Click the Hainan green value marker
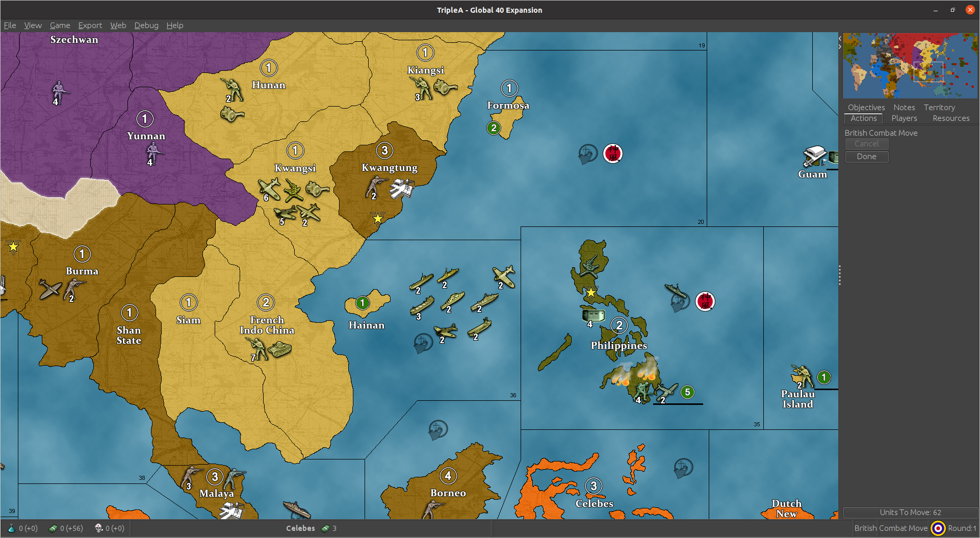980x538 pixels. [362, 303]
